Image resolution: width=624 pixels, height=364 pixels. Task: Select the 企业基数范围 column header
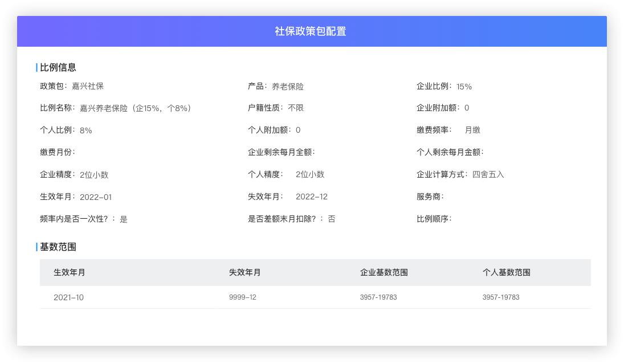384,272
